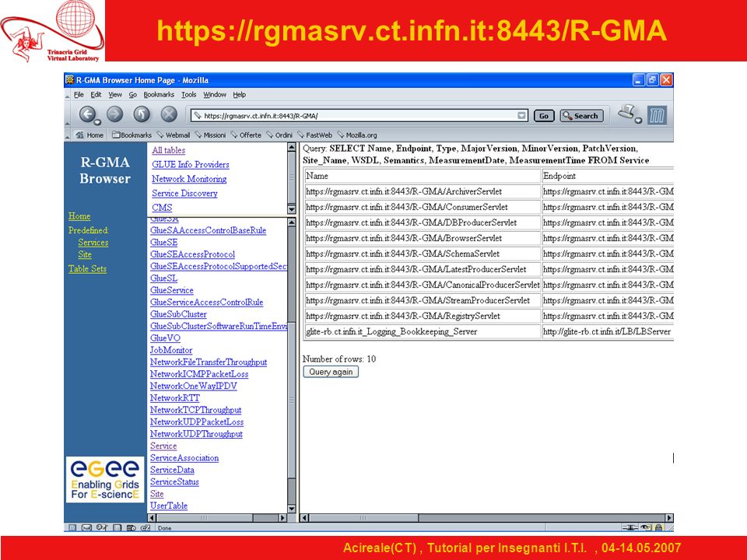Click the Forward navigation arrow button
Image resolution: width=747 pixels, height=560 pixels.
115,114
